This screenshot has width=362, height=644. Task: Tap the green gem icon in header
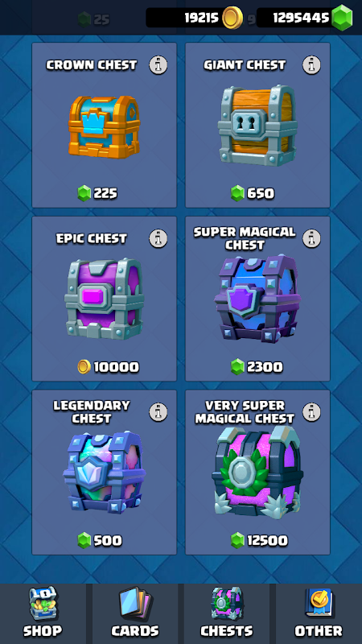pos(342,18)
